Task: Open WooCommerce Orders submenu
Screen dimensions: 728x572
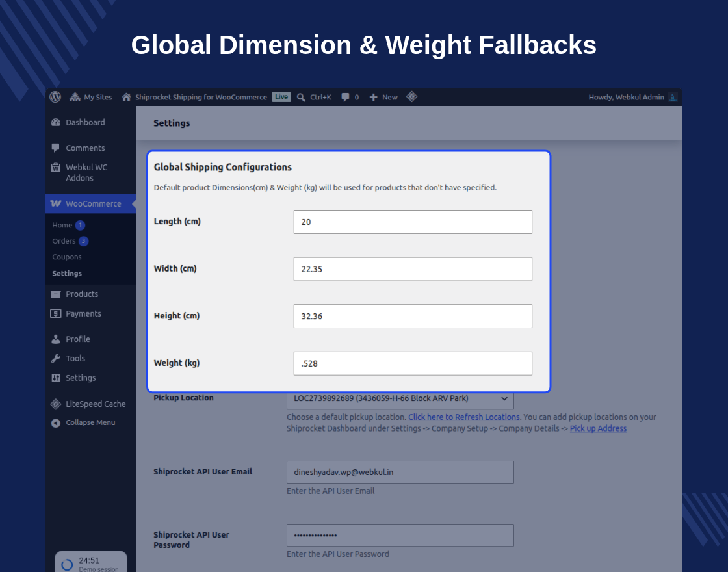Action: 64,241
